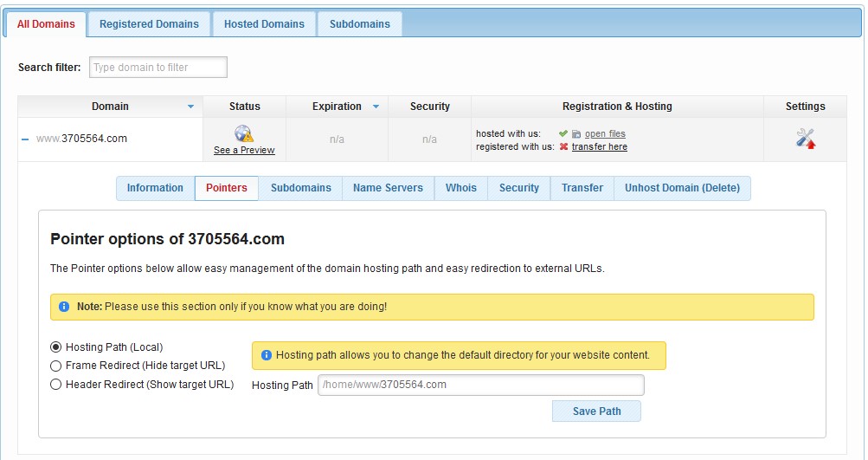Open the Whois sub-tab
Viewport: 868px width, 460px height.
[461, 188]
